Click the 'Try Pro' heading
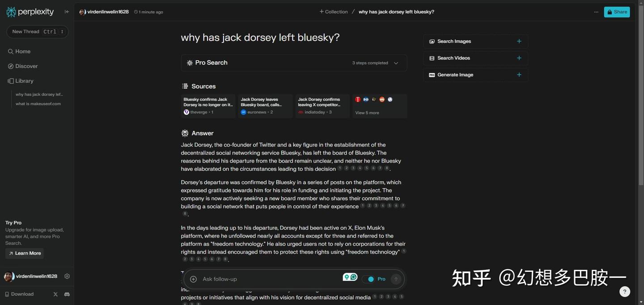 pos(13,223)
